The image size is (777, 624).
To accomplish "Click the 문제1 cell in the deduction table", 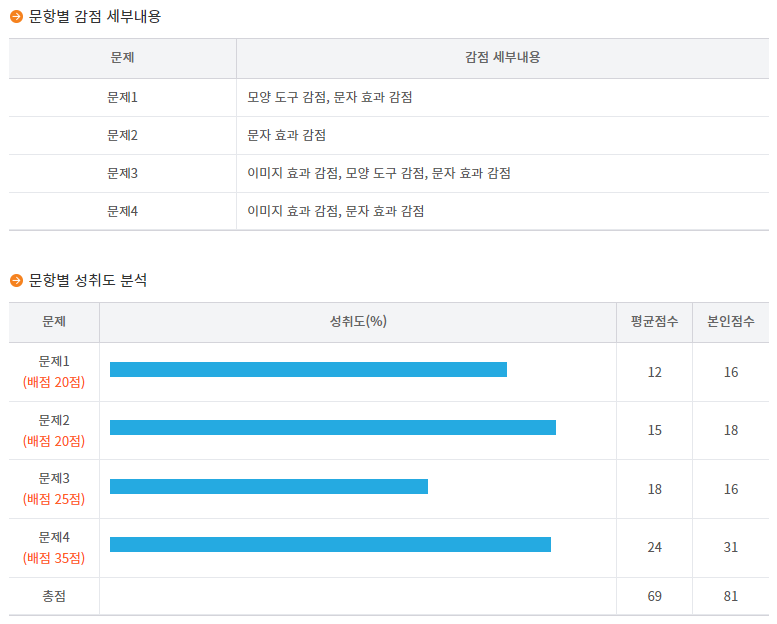I will tap(122, 97).
